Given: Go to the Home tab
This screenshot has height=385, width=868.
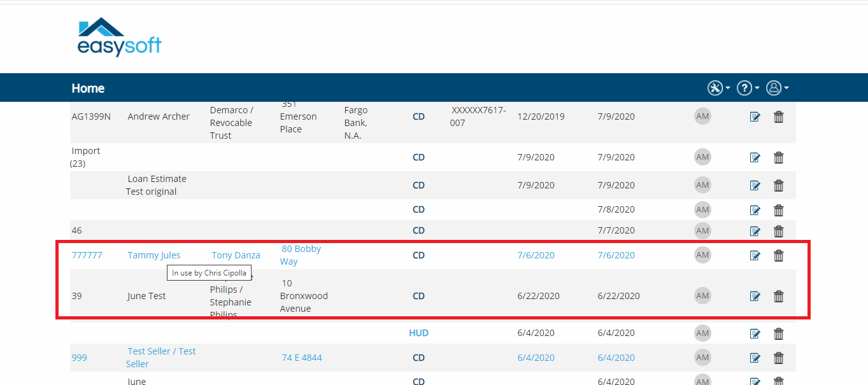Looking at the screenshot, I should [x=88, y=88].
